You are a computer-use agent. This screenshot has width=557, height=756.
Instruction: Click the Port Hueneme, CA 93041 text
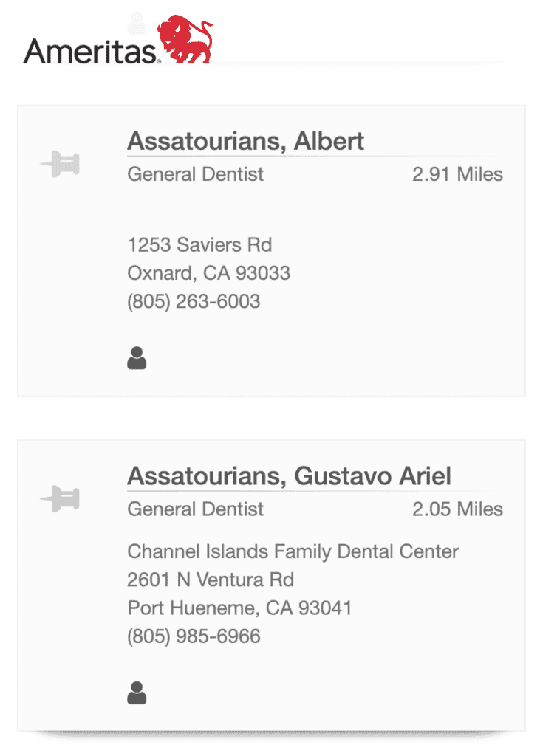239,608
